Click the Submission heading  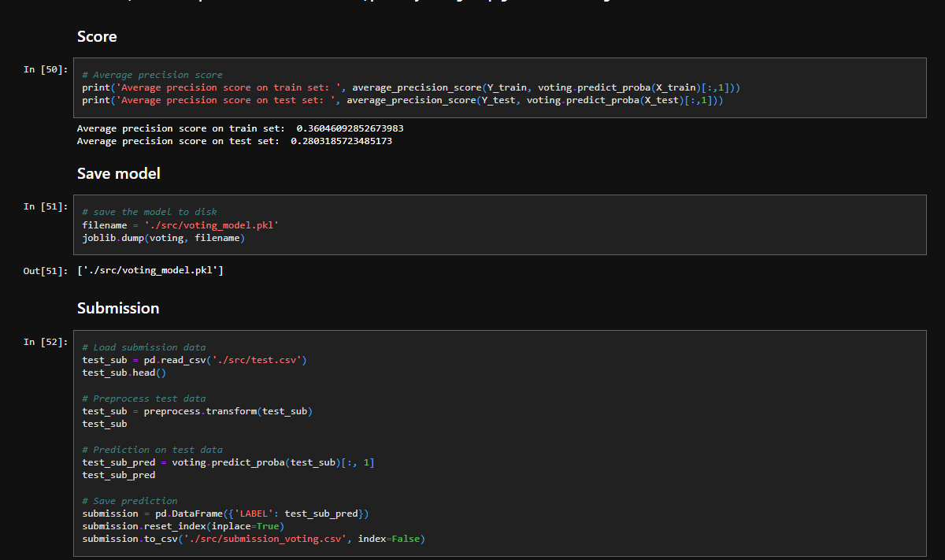[x=118, y=308]
